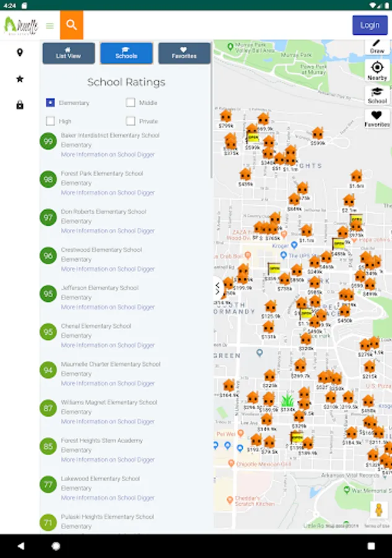Click the yellow open-house marker near $599k
The height and width of the screenshot is (558, 392).
[x=253, y=138]
